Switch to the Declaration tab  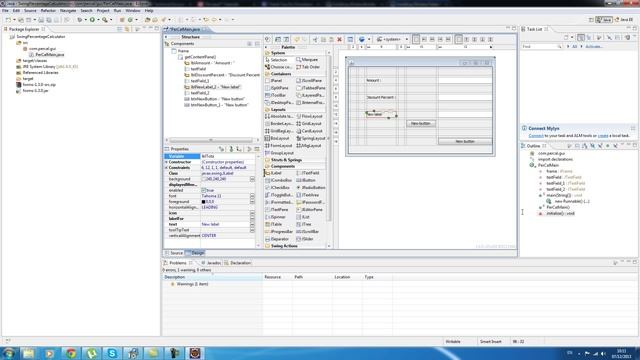coord(238,263)
